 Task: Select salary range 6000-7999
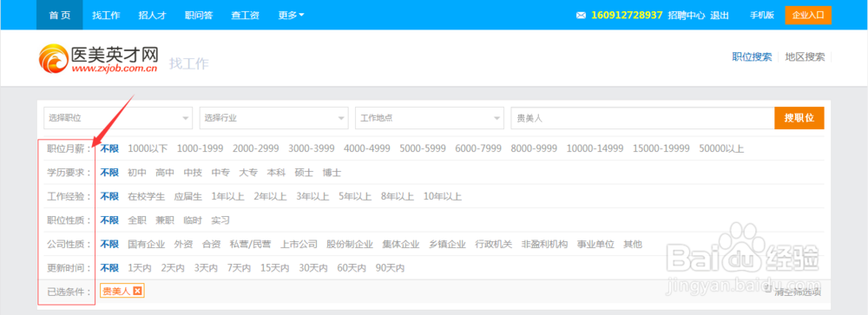(478, 148)
